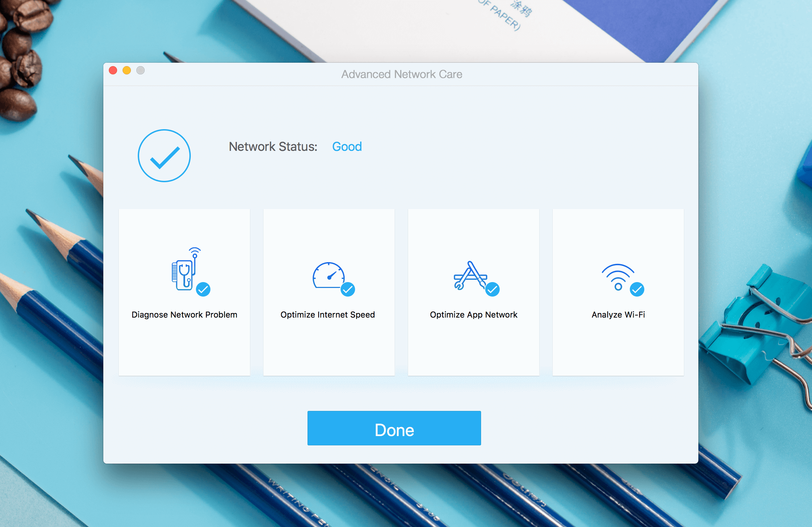Image resolution: width=812 pixels, height=527 pixels.
Task: Click the Done button
Action: pyautogui.click(x=394, y=428)
